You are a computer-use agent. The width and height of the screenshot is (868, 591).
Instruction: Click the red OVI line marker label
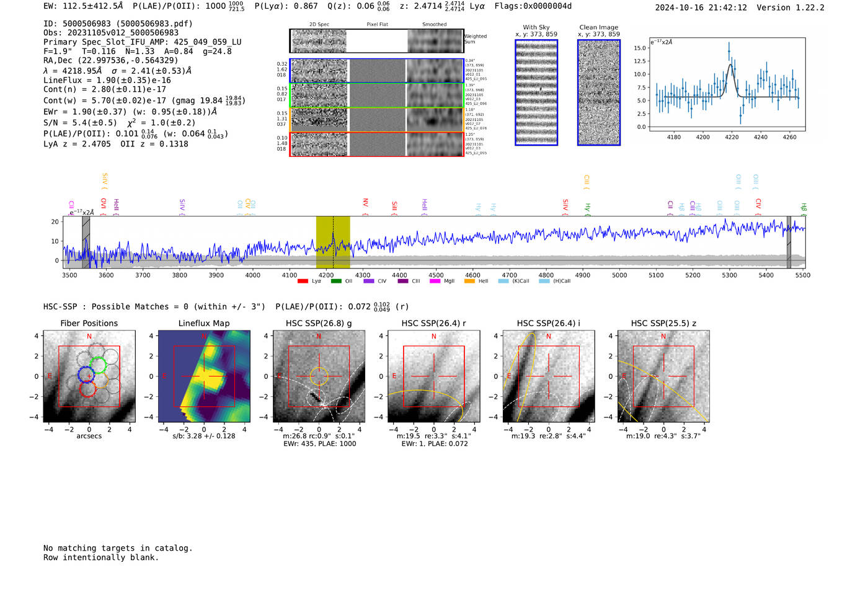pyautogui.click(x=104, y=205)
